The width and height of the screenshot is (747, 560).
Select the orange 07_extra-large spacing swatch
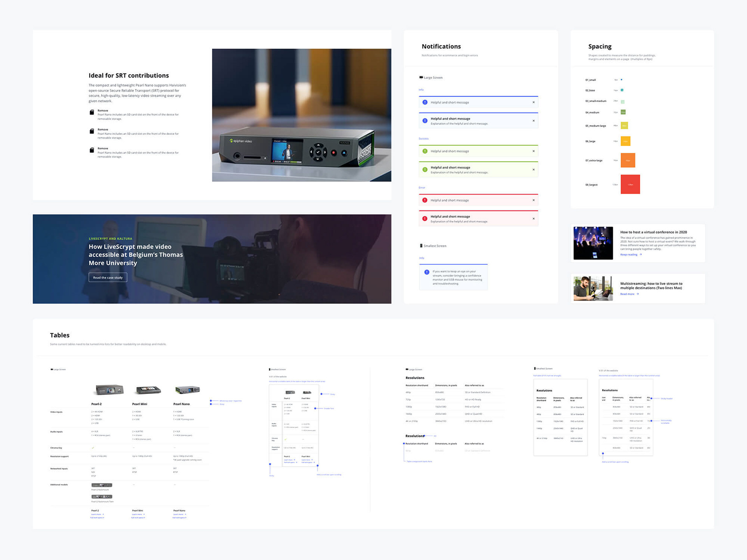[628, 160]
